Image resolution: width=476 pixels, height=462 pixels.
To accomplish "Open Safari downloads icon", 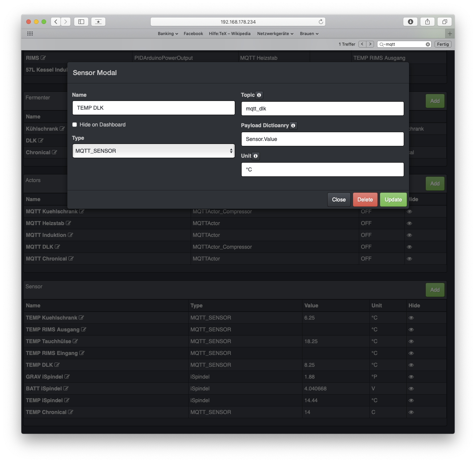I will tap(410, 22).
